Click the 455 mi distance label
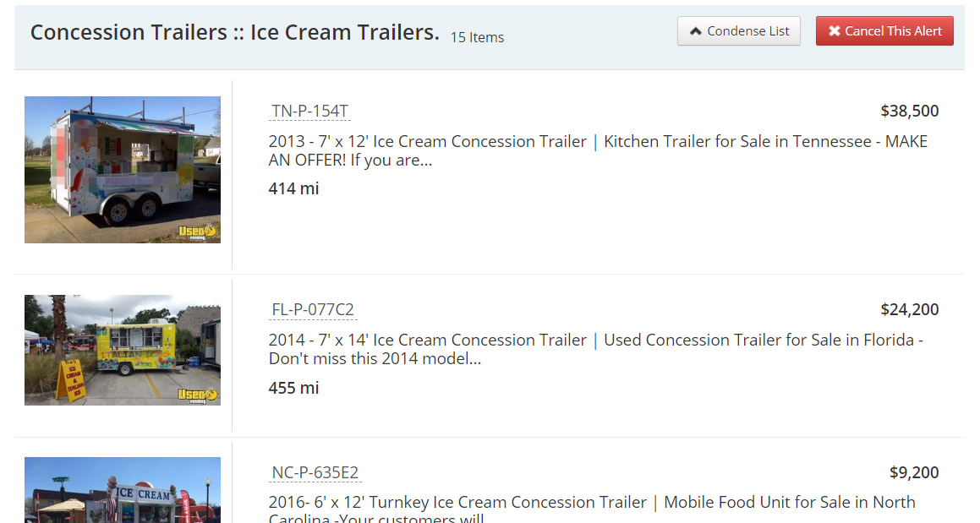Screen dimensions: 980x523 click(x=293, y=388)
